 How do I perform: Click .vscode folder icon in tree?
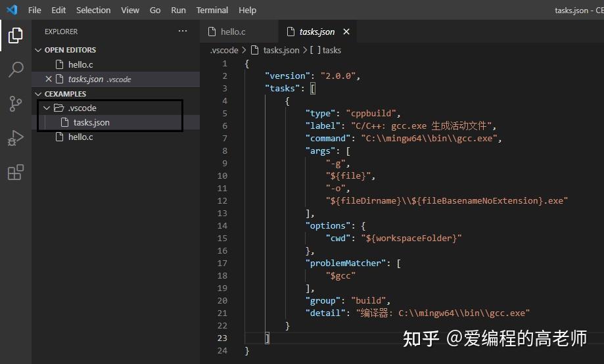59,108
